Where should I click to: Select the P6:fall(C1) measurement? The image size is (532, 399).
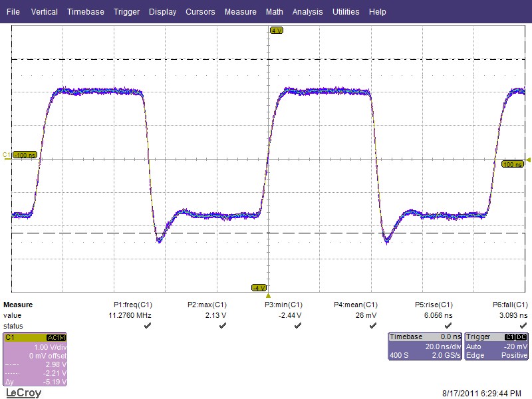point(510,305)
